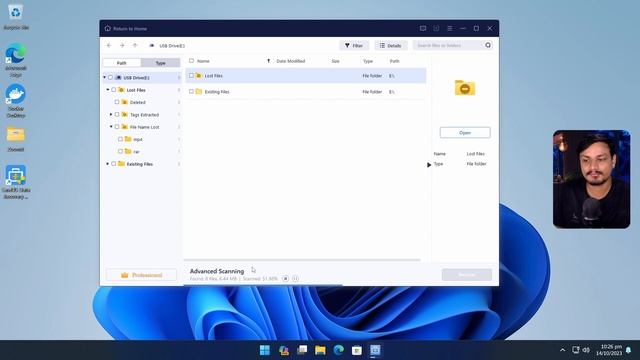Go back with the left arrow icon

pyautogui.click(x=109, y=45)
